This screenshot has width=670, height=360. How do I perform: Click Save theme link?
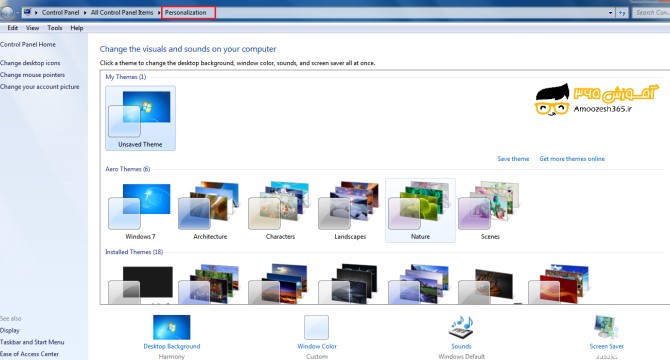513,159
